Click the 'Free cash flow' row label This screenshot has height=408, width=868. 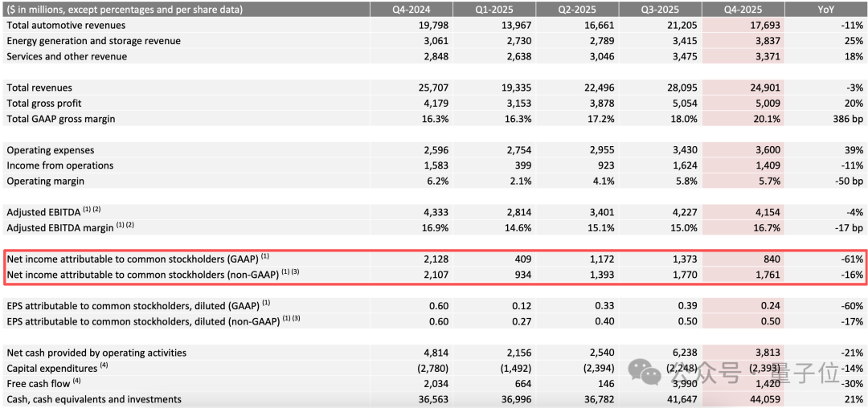[43, 383]
